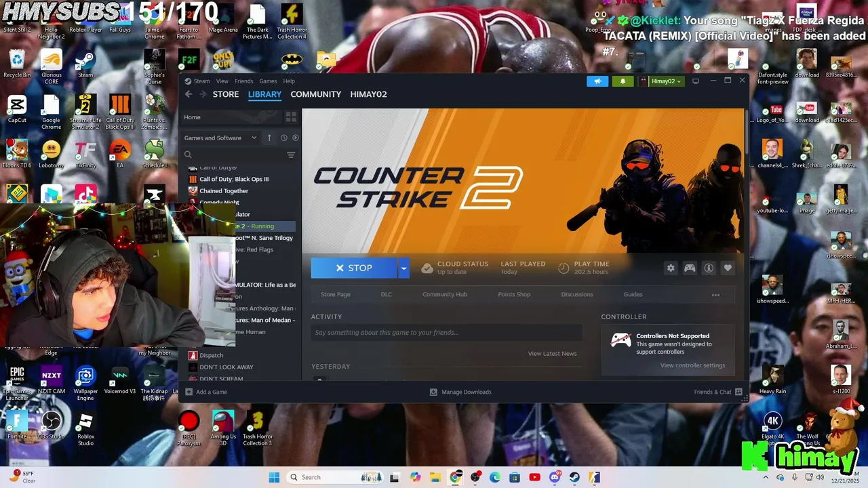Viewport: 868px width, 488px height.
Task: Click the activity comment input field
Action: pos(446,332)
